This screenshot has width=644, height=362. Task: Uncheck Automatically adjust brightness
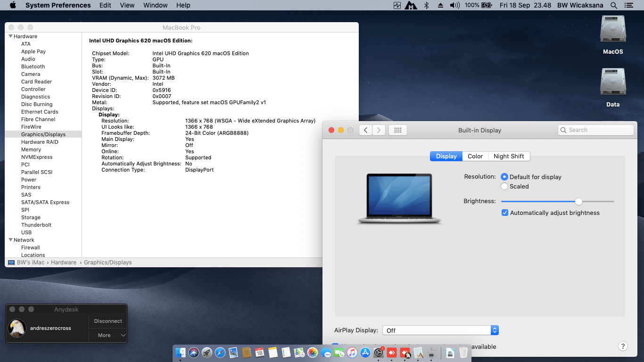pos(504,213)
